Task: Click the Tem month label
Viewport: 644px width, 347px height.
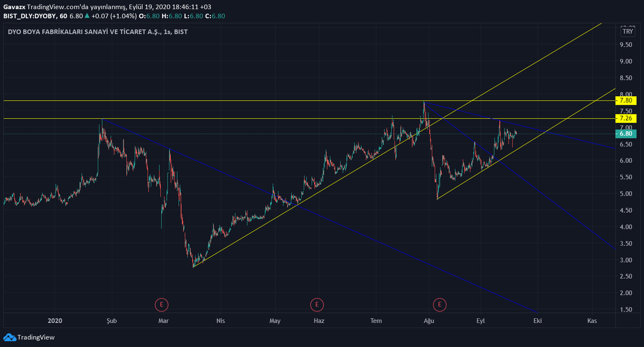Action: coord(376,321)
